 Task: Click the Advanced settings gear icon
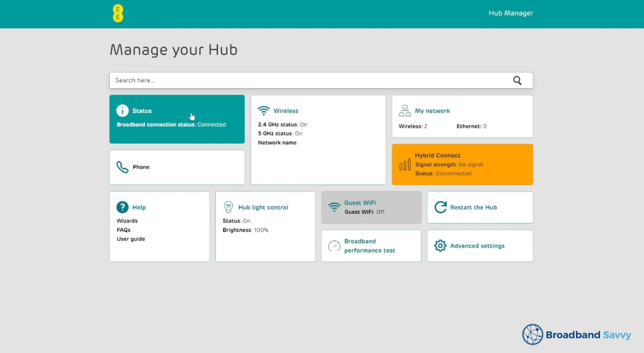pyautogui.click(x=440, y=246)
